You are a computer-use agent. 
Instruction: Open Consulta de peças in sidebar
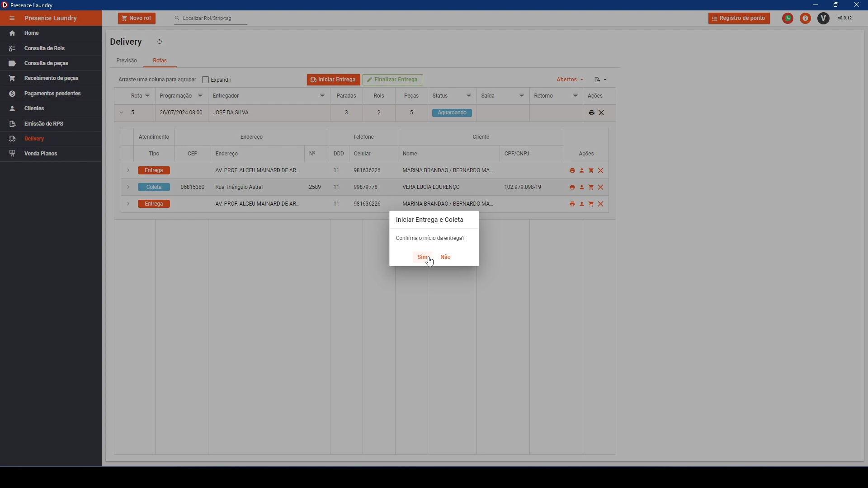click(51, 63)
